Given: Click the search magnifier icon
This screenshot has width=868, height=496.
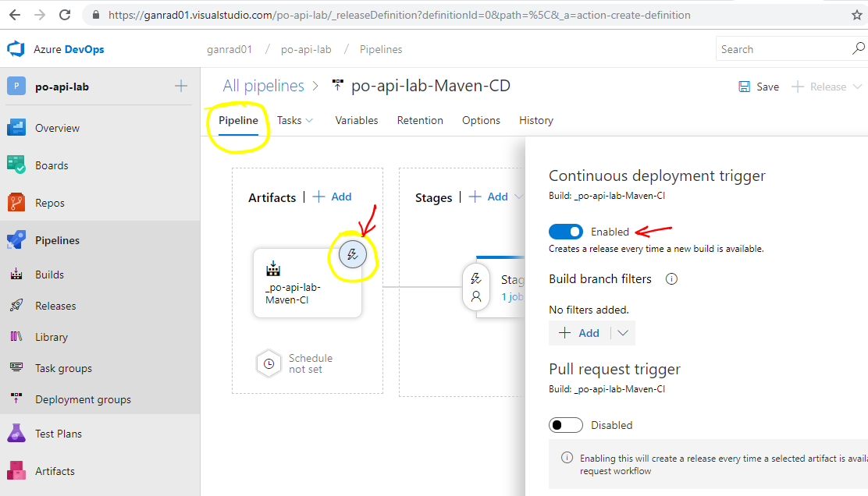Looking at the screenshot, I should click(x=858, y=48).
